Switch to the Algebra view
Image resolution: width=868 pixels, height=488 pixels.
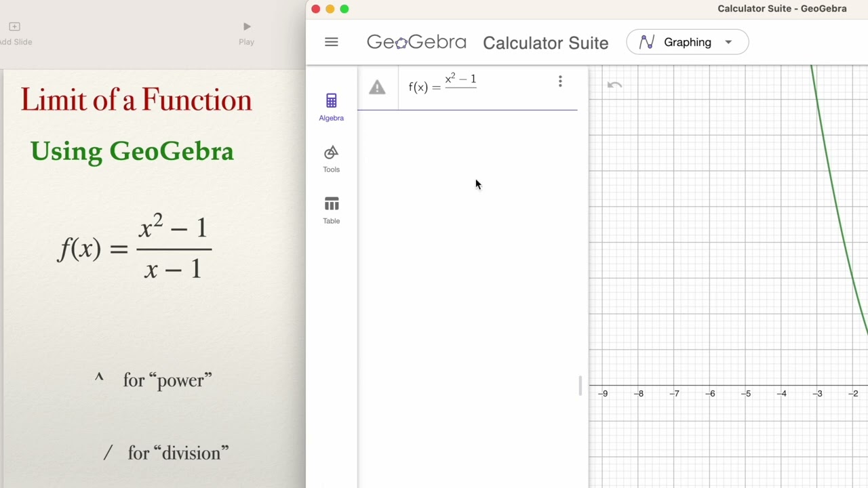[331, 108]
